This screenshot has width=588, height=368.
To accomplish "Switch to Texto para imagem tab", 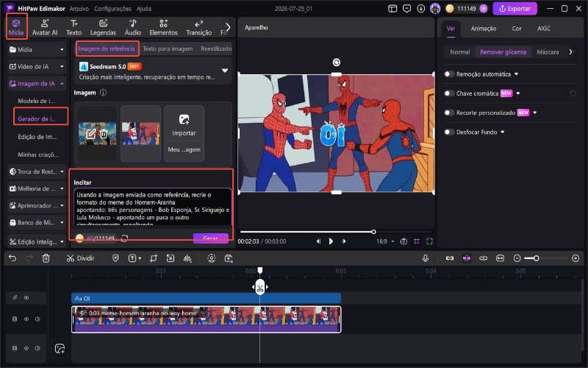I will pyautogui.click(x=168, y=49).
